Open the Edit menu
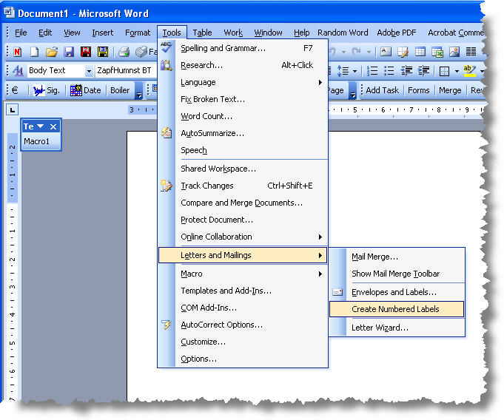The image size is (504, 420). coord(45,33)
